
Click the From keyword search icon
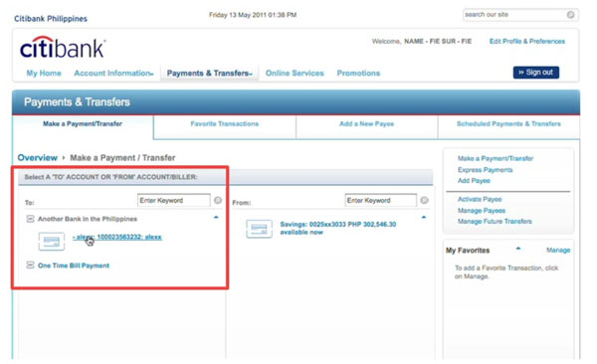point(424,200)
